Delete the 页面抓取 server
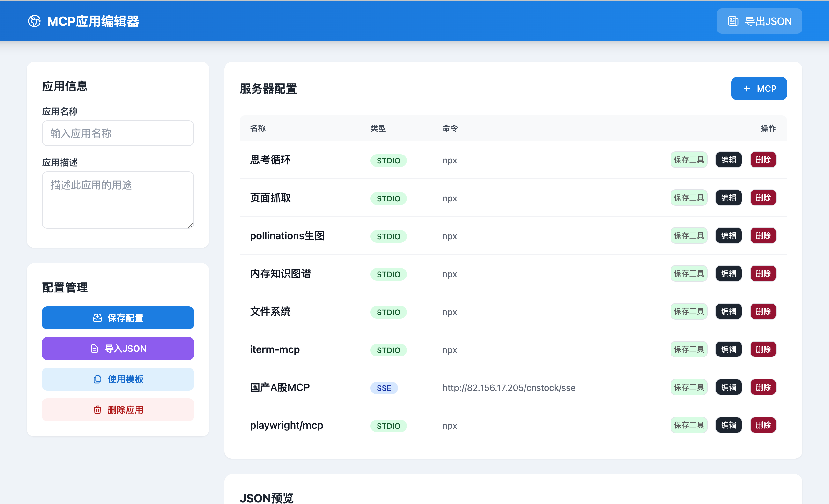This screenshot has height=504, width=829. (763, 198)
